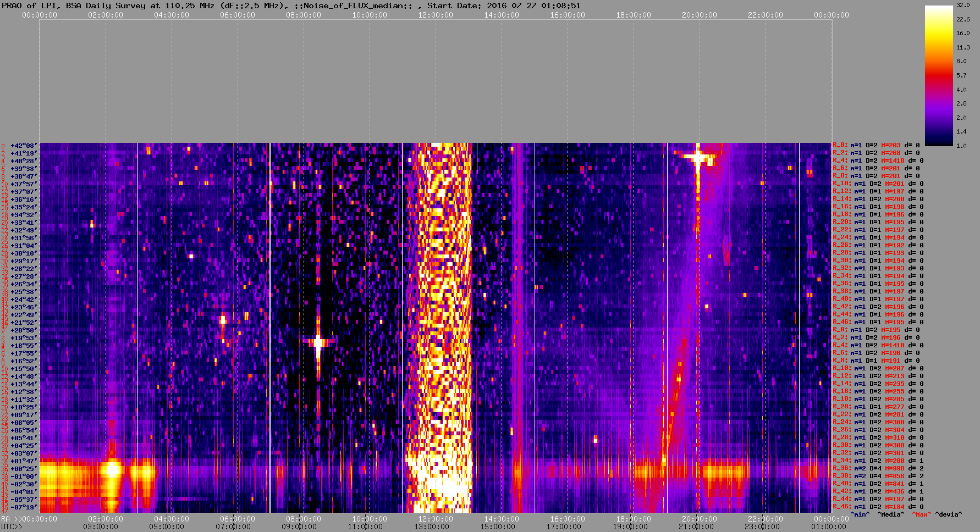This screenshot has height=532, width=980.
Task: Click the 2.8 value on color scale
Action: (961, 103)
